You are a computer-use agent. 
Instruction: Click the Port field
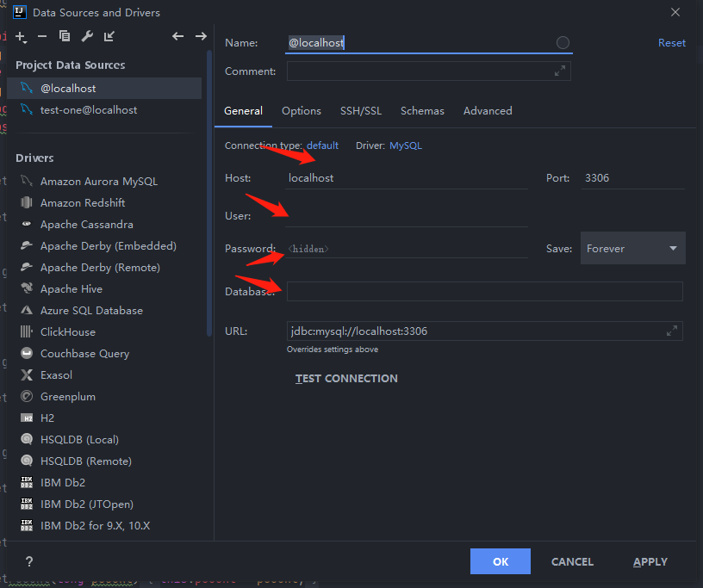633,178
